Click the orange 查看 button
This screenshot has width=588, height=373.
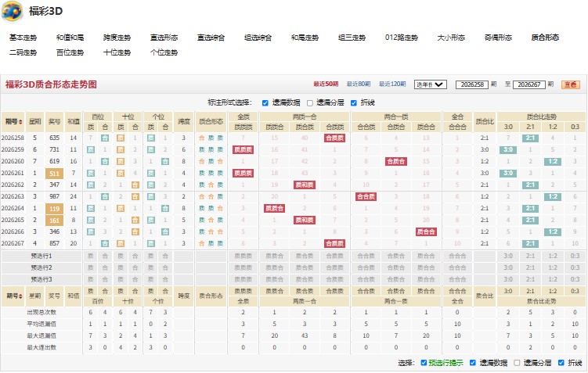(570, 84)
